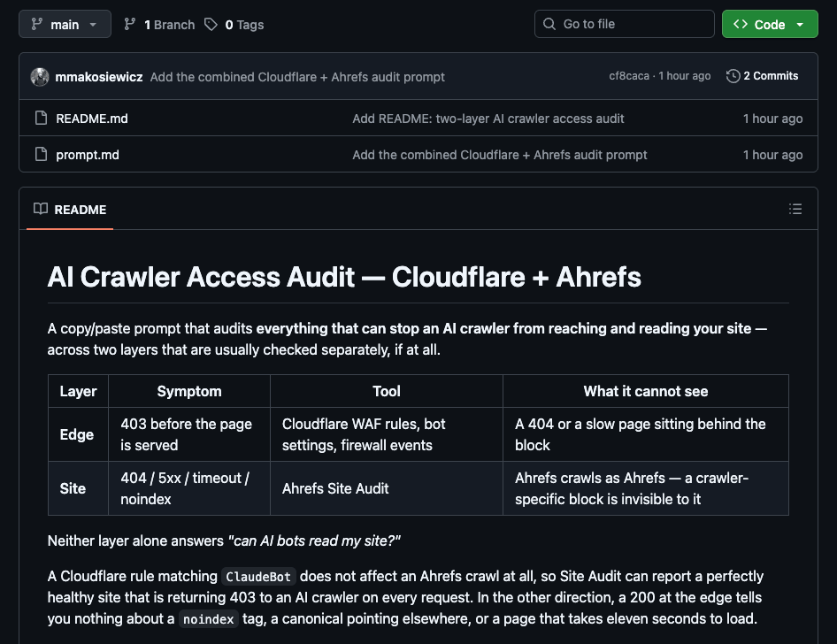Click the green Code button
837x644 pixels.
770,24
